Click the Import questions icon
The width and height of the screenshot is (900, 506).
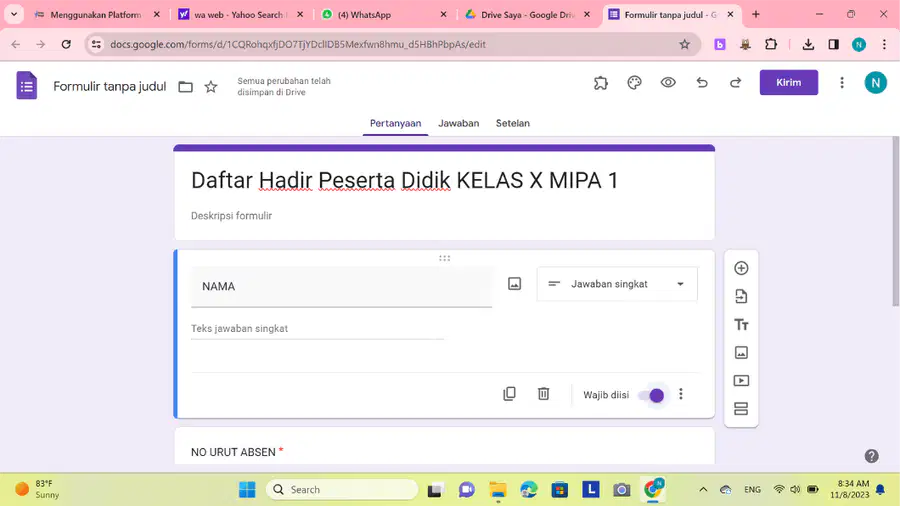pos(741,297)
